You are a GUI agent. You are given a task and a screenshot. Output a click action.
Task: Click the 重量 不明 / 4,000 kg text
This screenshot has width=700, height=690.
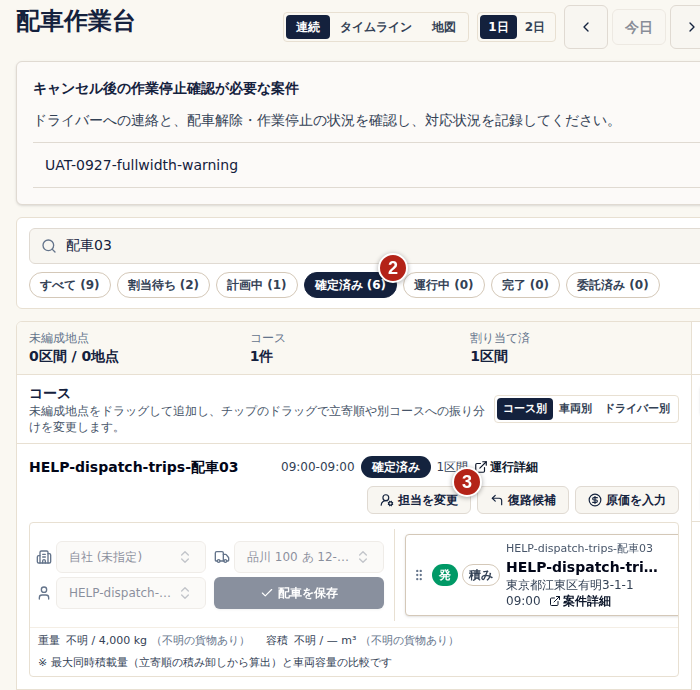[92, 640]
